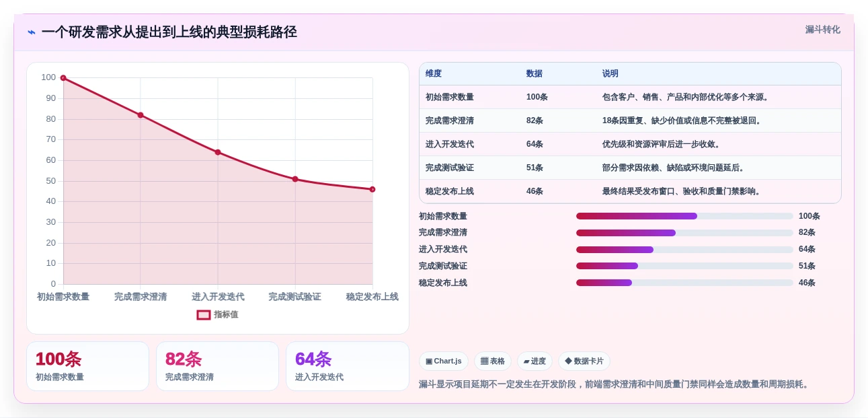Click the 稳定发布上线 progress bar

click(x=684, y=283)
